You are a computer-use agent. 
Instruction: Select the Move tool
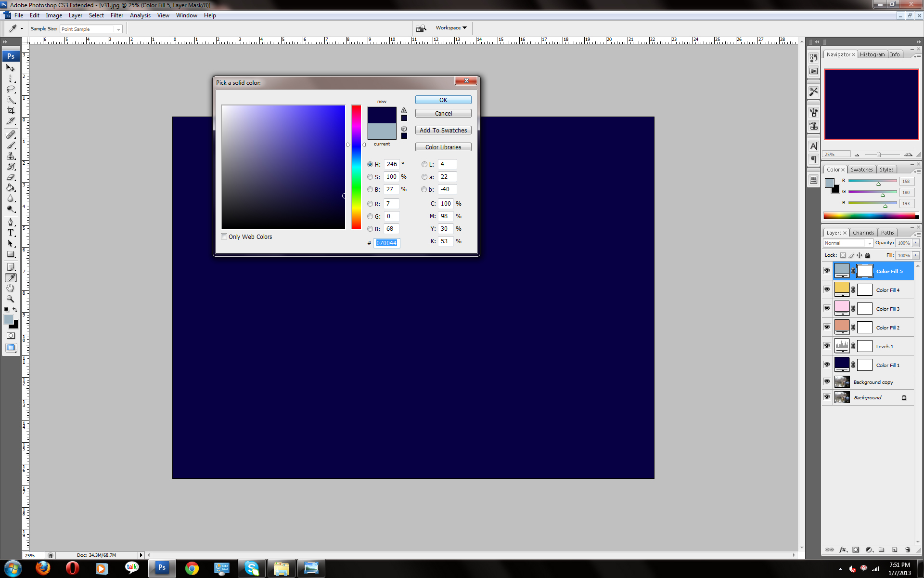[x=11, y=68]
